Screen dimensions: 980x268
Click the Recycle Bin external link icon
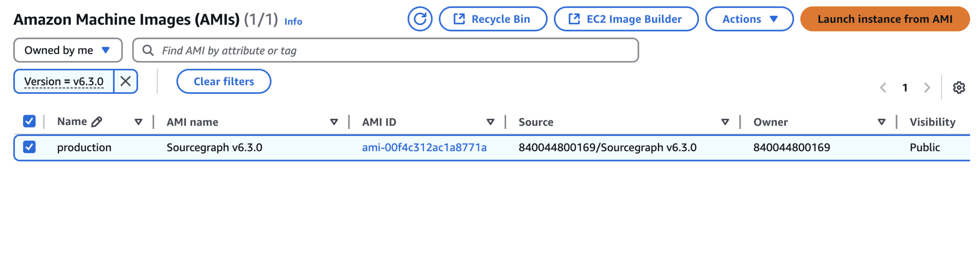coord(459,19)
